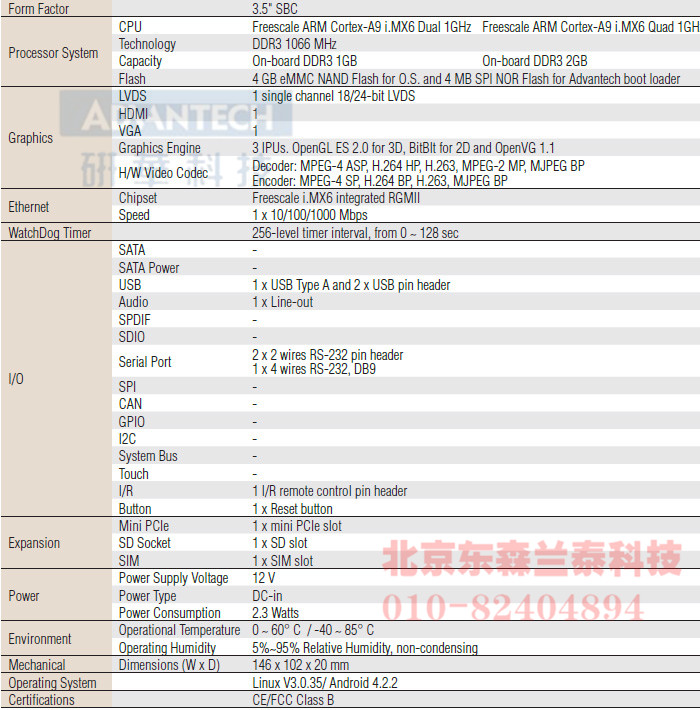Viewport: 700px width, 710px height.
Task: Select the Processor System category cell
Action: tap(53, 53)
